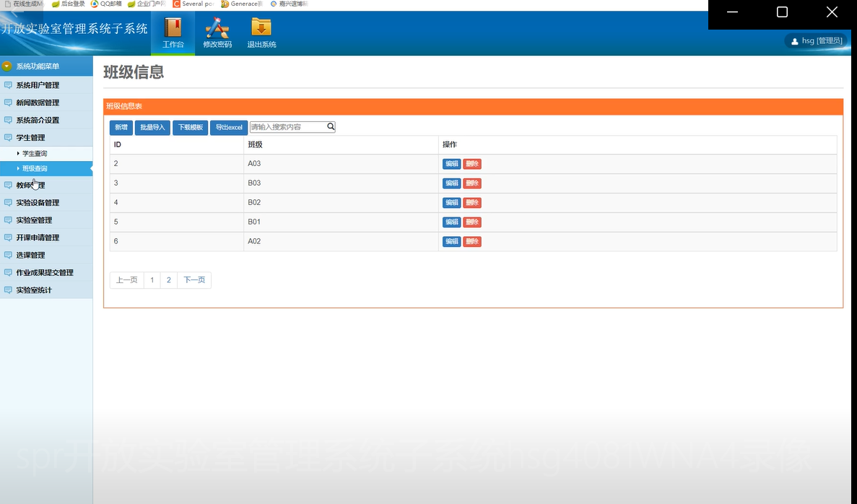Click the icon beside 新闻数据管理
This screenshot has width=857, height=504.
click(8, 103)
